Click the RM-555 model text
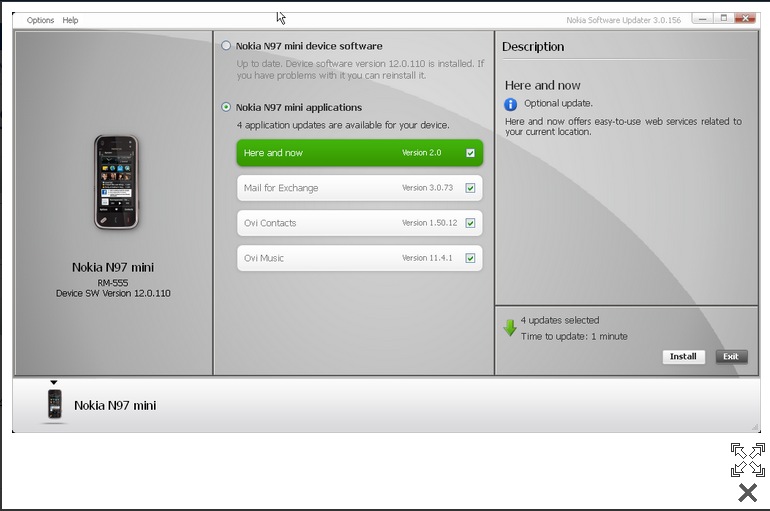 112,283
